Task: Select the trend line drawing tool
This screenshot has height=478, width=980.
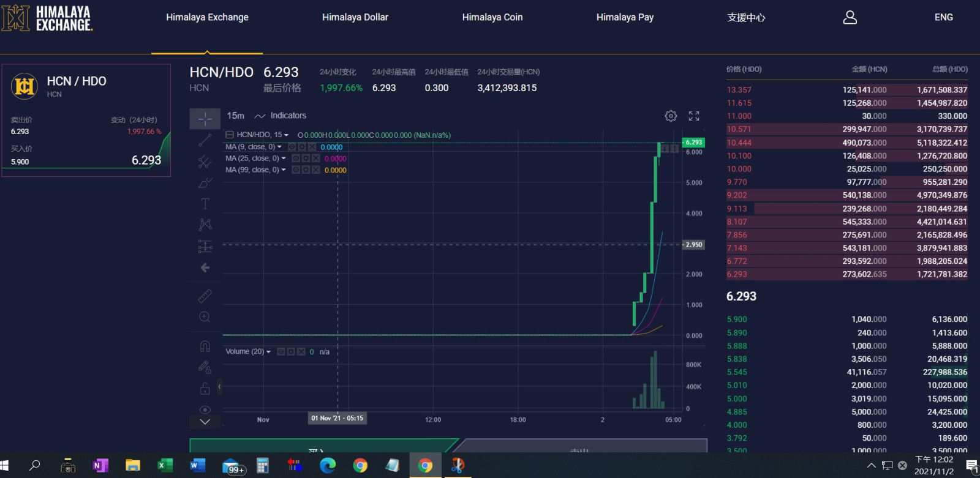Action: pos(205,140)
